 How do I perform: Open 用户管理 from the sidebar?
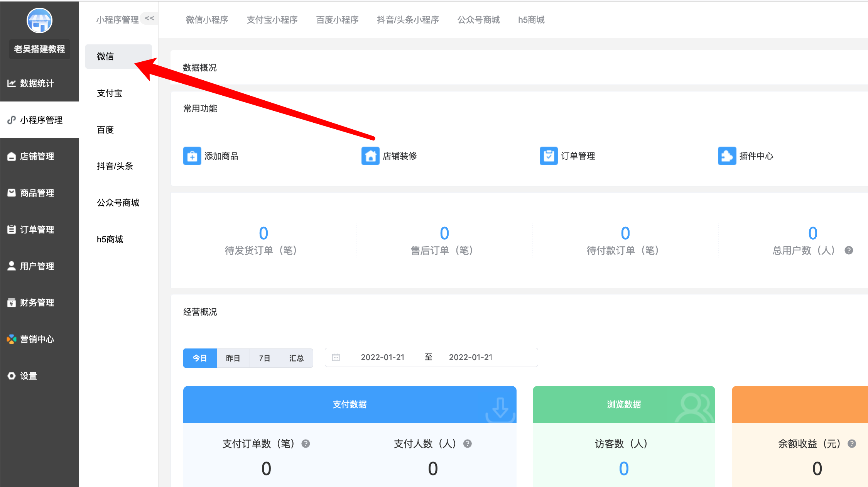[37, 266]
